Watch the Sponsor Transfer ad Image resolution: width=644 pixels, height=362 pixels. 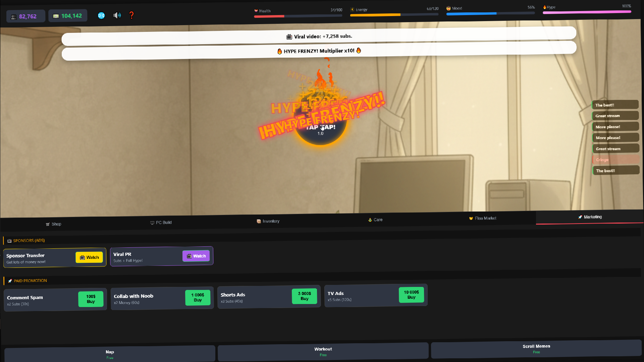click(x=89, y=257)
